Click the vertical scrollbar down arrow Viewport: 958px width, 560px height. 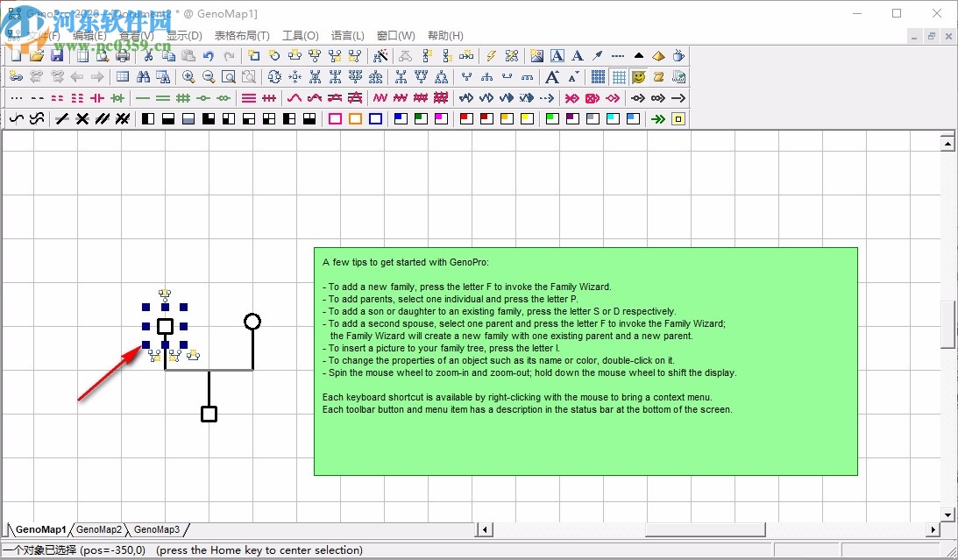point(947,514)
